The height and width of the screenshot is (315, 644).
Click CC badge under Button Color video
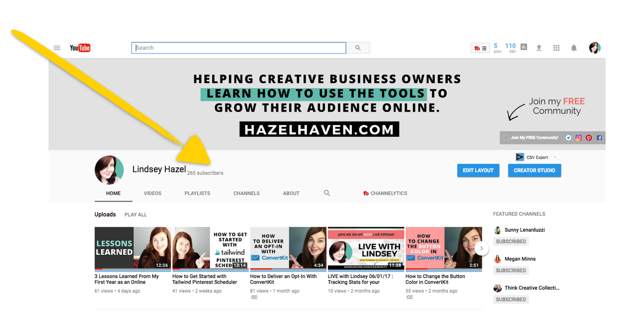point(409,297)
